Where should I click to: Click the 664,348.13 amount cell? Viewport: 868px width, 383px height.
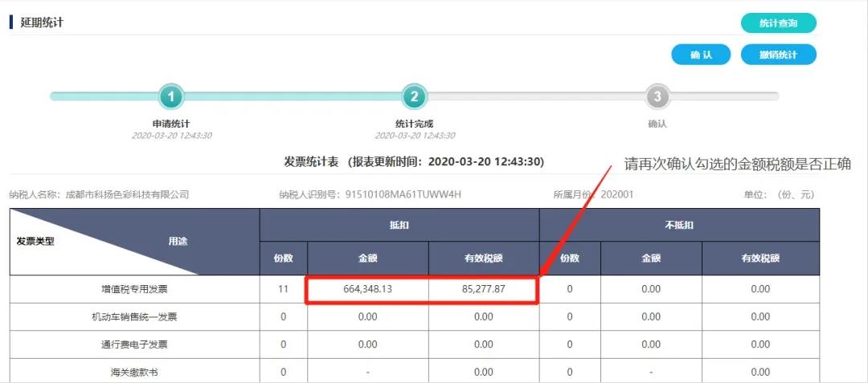(367, 289)
